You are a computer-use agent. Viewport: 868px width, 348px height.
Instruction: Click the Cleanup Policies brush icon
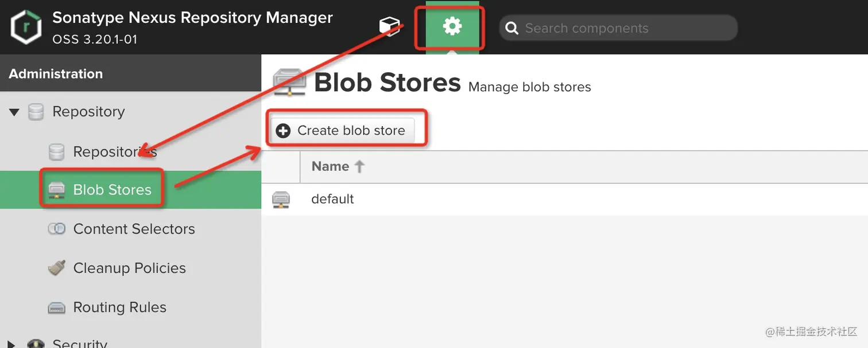point(56,268)
